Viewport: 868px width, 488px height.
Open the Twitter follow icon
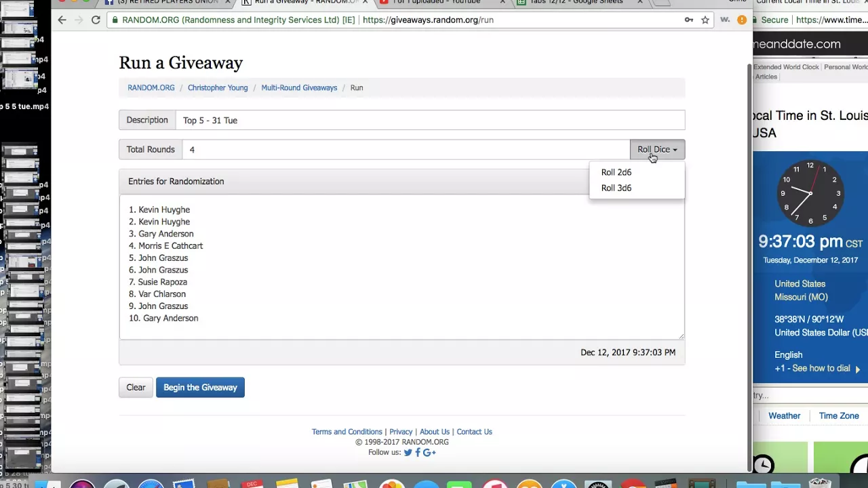tap(408, 453)
